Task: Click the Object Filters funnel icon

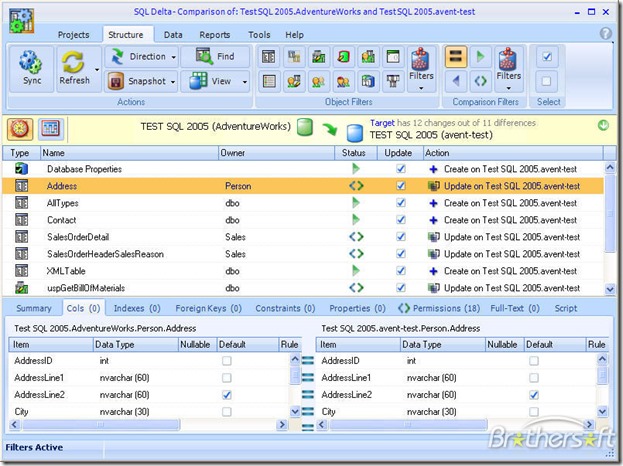Action: pos(420,59)
